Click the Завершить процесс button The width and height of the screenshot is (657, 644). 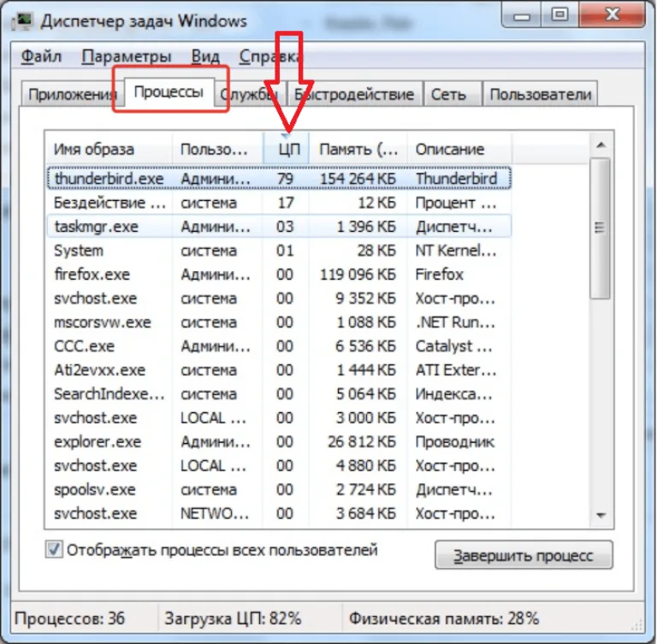524,555
